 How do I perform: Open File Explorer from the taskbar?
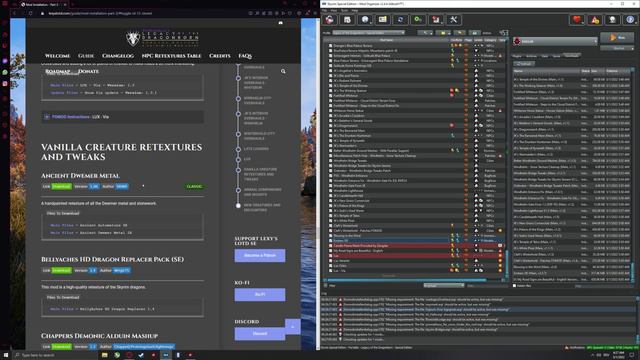(x=104, y=355)
